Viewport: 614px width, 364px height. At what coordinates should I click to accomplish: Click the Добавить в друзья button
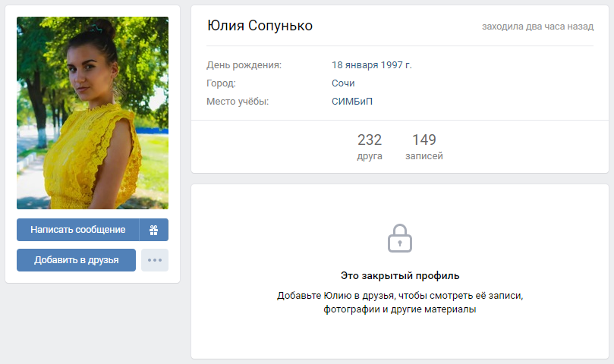77,260
